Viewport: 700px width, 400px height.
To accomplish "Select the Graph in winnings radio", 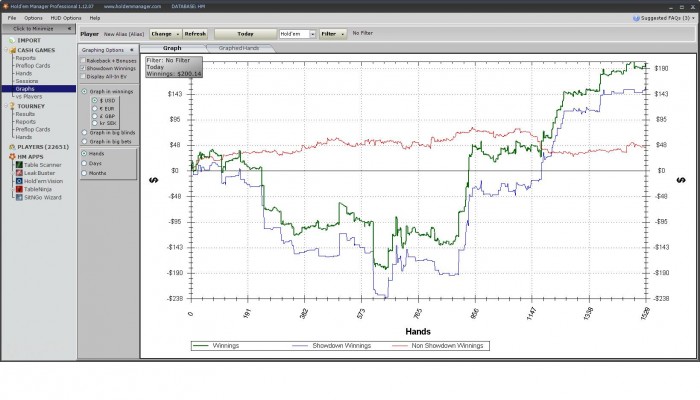I will pos(84,91).
